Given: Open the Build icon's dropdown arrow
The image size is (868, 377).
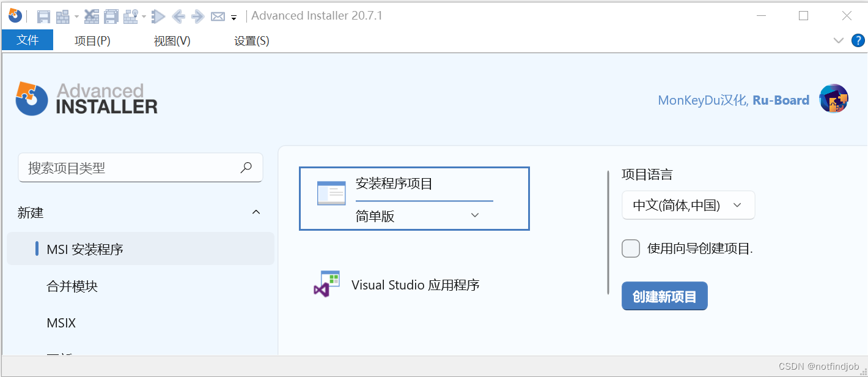Looking at the screenshot, I should (76, 16).
